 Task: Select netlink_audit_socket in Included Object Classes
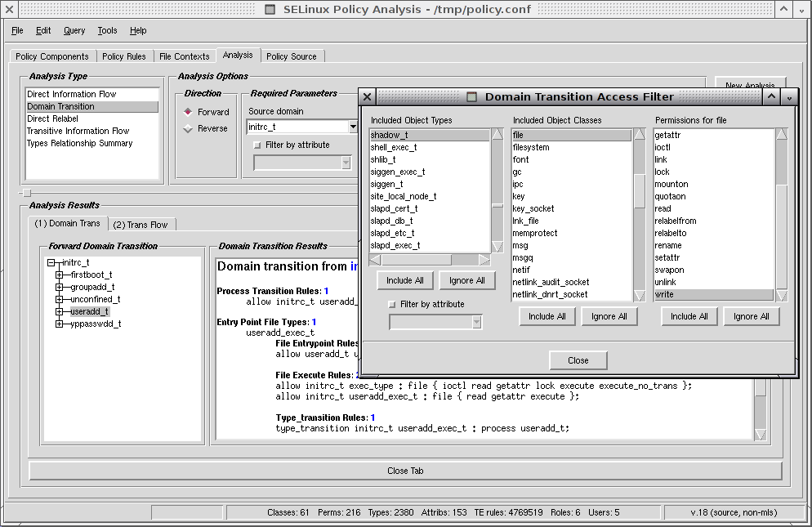(572, 283)
